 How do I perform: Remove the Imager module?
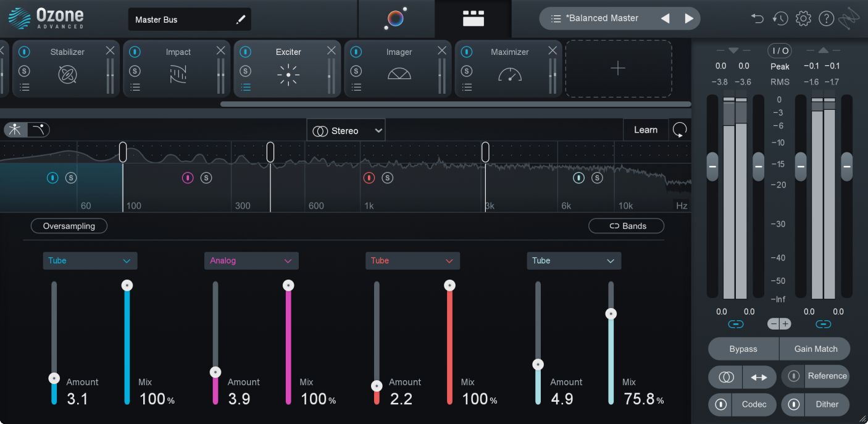tap(442, 51)
